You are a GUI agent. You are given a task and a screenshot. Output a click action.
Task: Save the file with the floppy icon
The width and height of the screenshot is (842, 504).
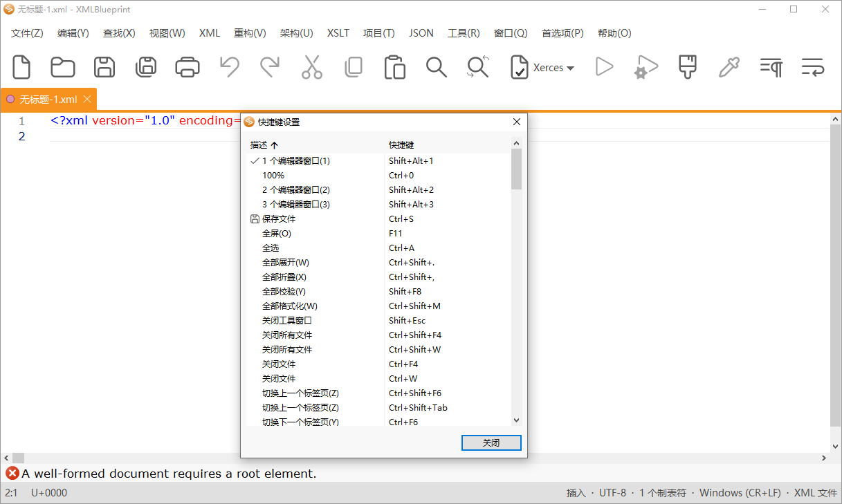104,67
